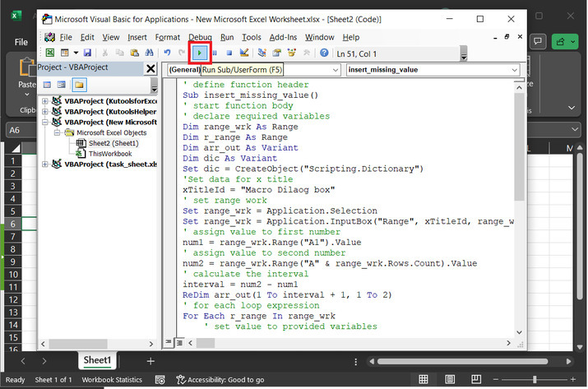The height and width of the screenshot is (389, 588).
Task: Click the Copy icon in VBA toolbar
Action: click(x=119, y=53)
